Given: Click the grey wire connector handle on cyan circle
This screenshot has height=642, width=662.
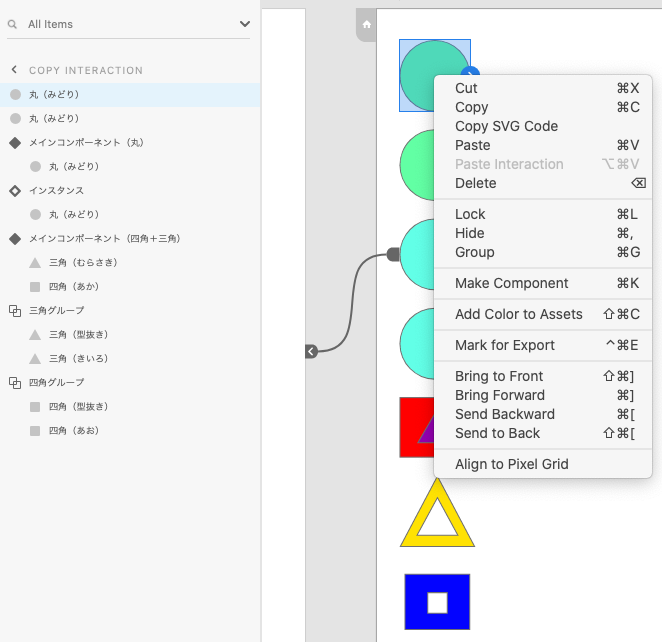Looking at the screenshot, I should (393, 255).
